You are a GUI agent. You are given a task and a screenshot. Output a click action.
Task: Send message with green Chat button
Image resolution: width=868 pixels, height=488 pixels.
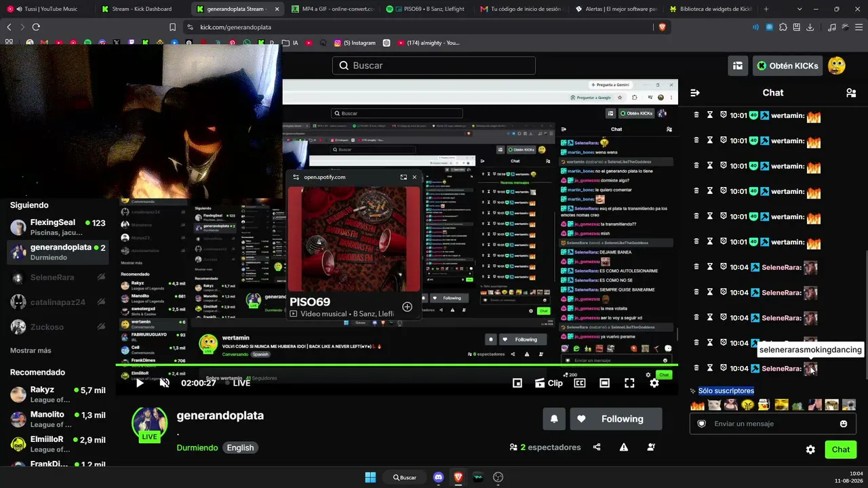point(841,449)
